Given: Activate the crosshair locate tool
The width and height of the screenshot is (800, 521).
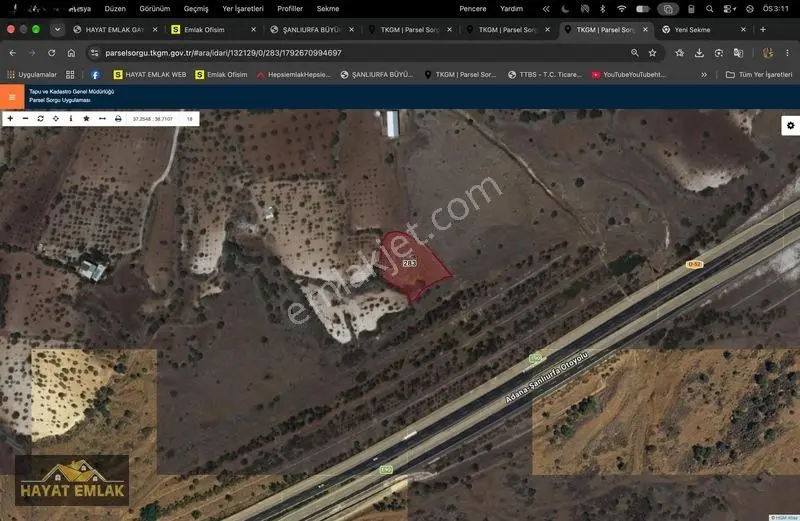Looking at the screenshot, I should click(56, 119).
